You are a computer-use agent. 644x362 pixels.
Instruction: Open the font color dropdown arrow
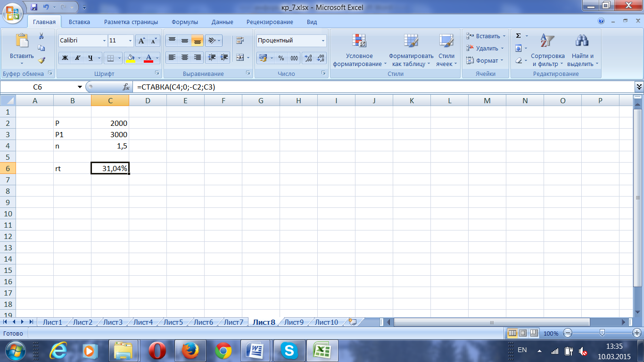click(157, 58)
